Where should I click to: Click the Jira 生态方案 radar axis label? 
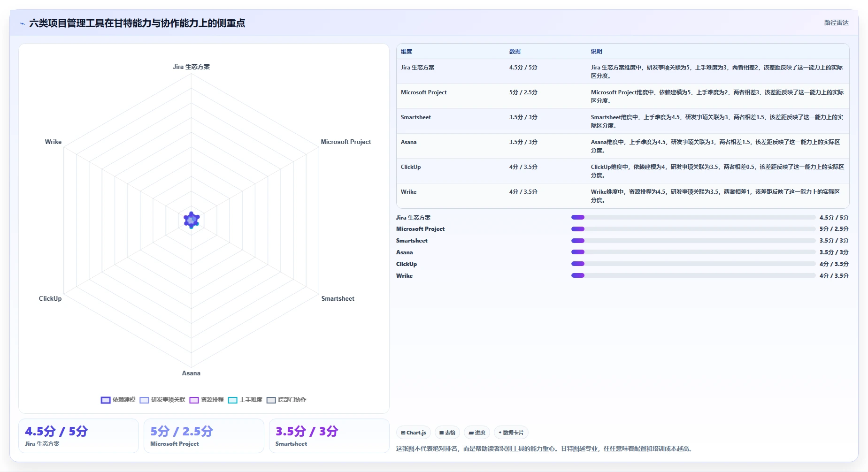pyautogui.click(x=191, y=67)
